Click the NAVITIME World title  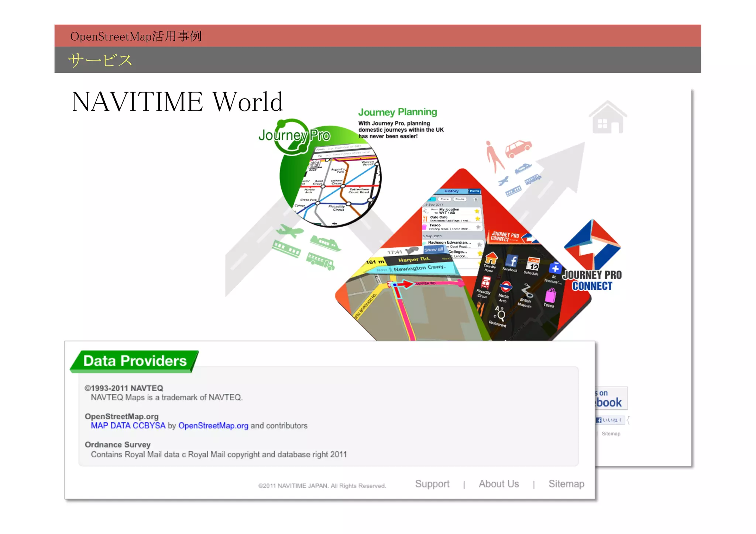tap(178, 101)
